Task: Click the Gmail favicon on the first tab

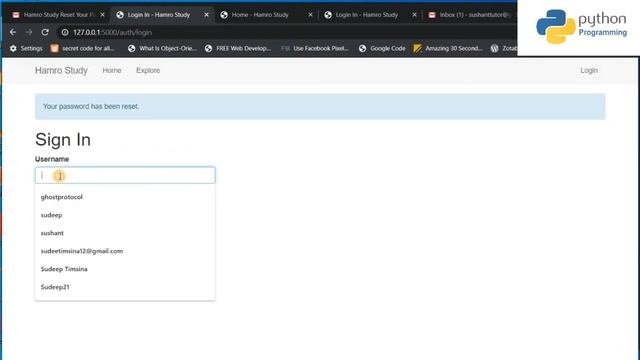Action: (x=16, y=15)
